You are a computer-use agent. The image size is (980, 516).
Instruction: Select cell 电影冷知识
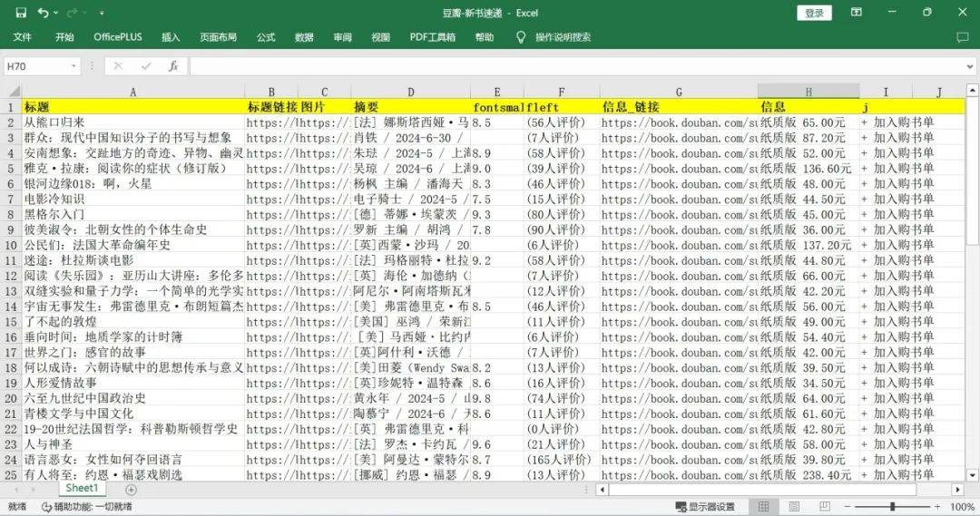(133, 200)
